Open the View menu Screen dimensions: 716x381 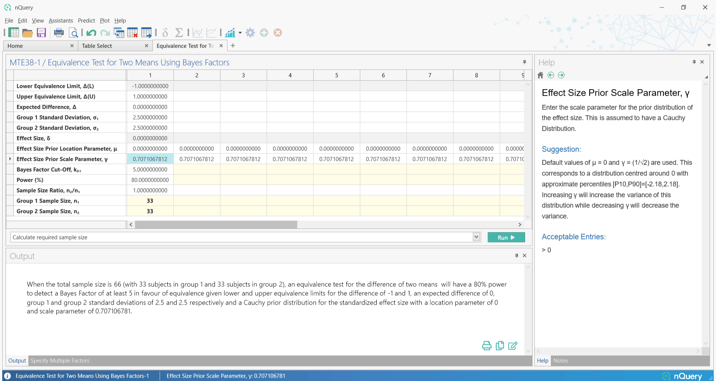pos(38,21)
